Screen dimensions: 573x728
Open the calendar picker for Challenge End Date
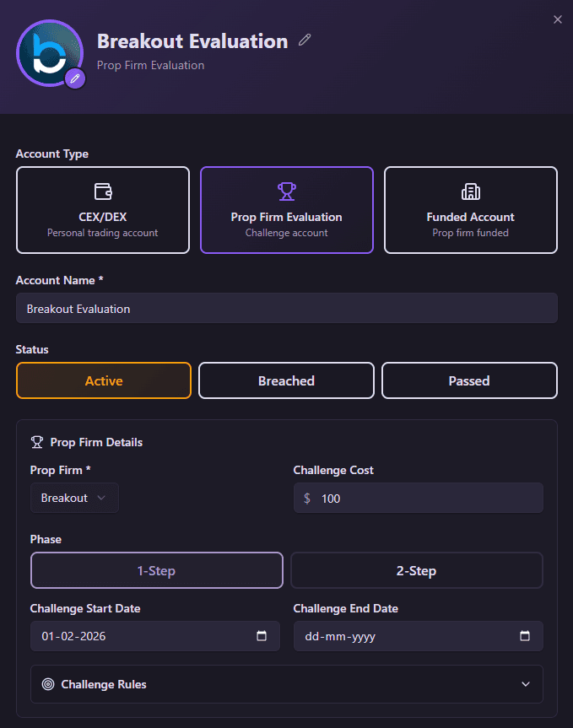point(524,635)
